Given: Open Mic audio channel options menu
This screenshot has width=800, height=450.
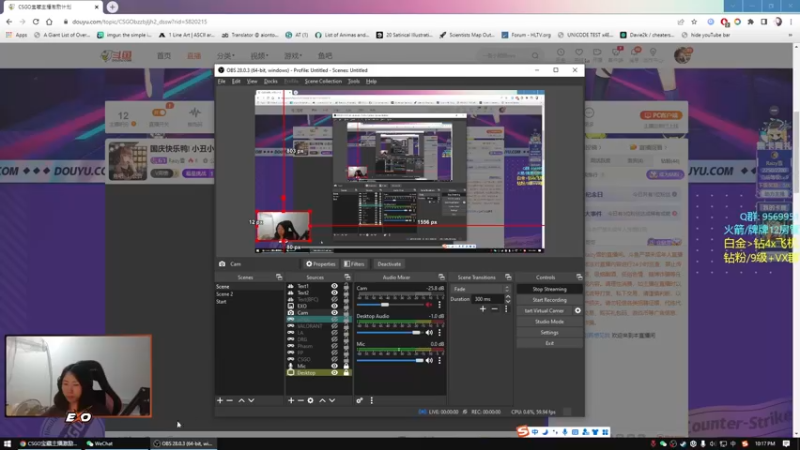Looking at the screenshot, I should [x=439, y=360].
